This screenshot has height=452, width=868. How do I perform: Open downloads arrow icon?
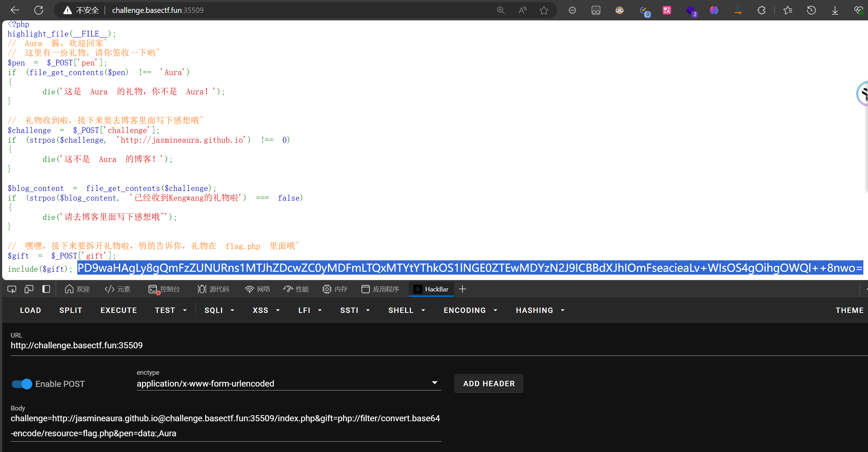[835, 10]
